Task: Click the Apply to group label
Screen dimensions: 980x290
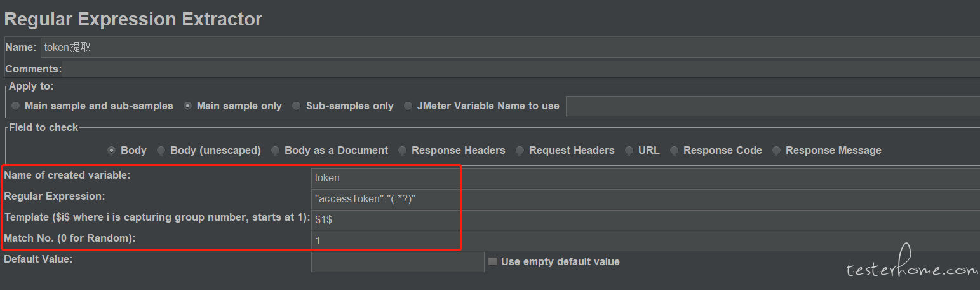Action: pos(31,86)
